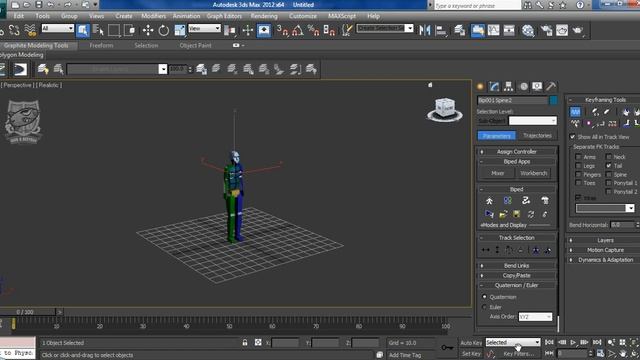Expand the Motion Capture rollout

[605, 250]
